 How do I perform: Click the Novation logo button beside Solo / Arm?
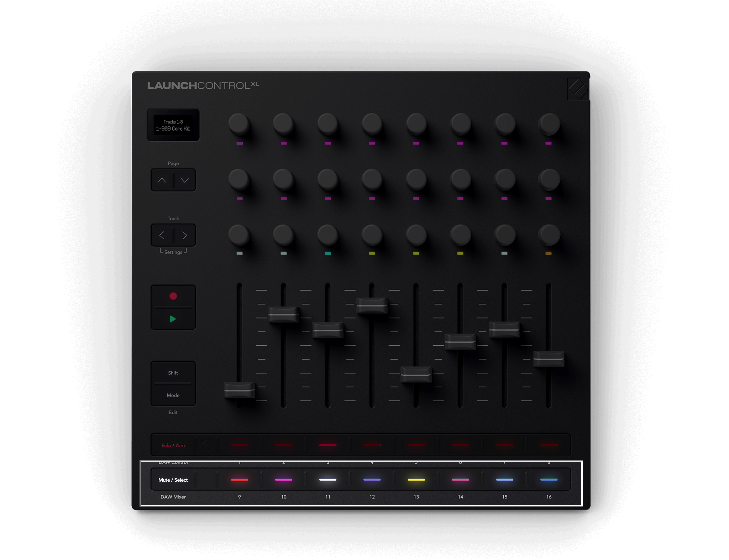(x=206, y=445)
